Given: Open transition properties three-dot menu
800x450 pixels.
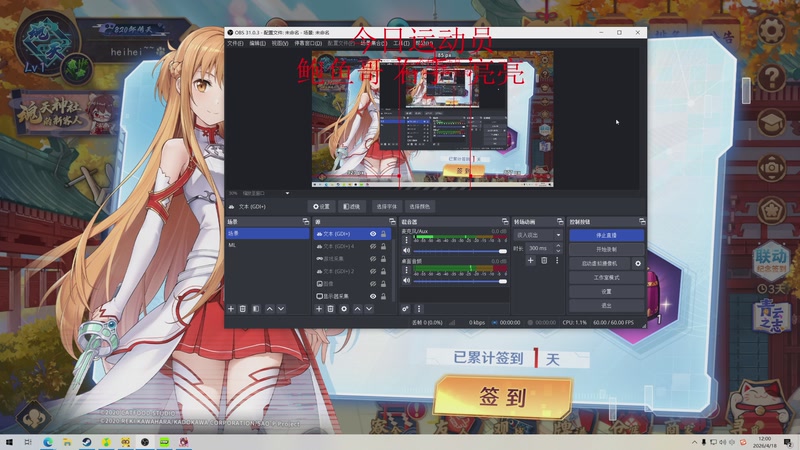Looking at the screenshot, I should (557, 260).
